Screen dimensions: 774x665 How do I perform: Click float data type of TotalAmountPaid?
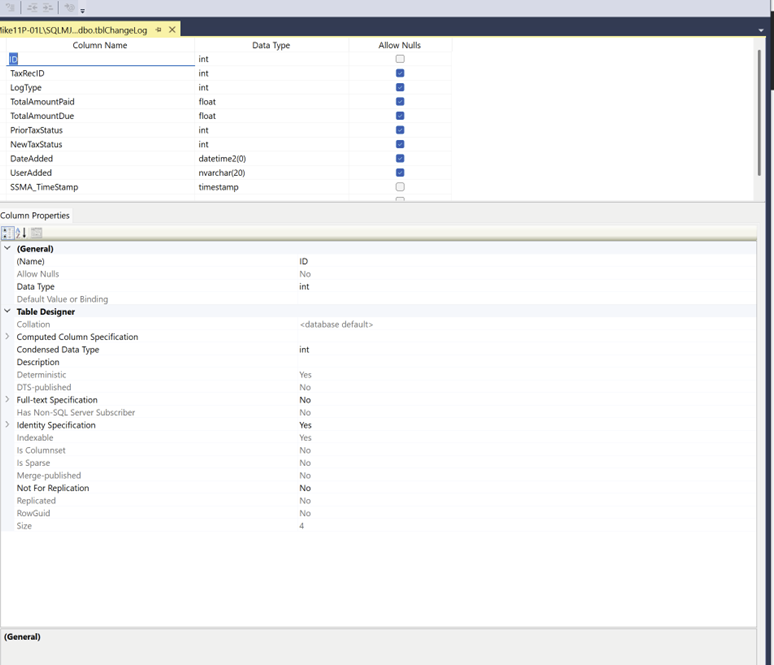click(271, 102)
